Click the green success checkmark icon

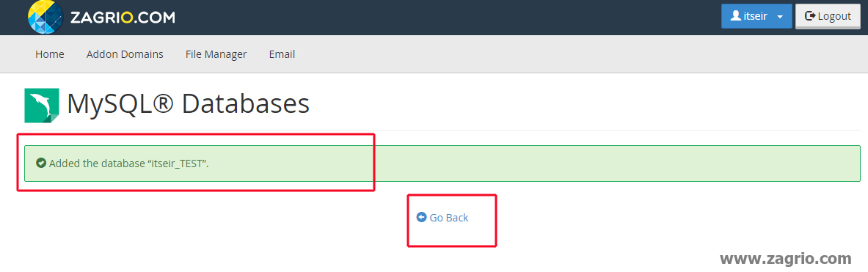[41, 163]
